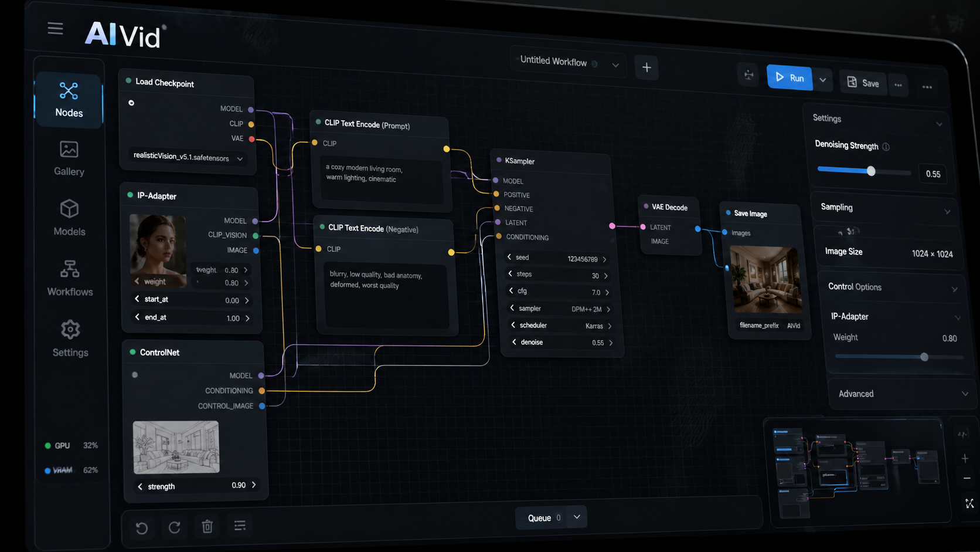
Task: Adjust the IP-Adapter Weight slider handle
Action: pos(924,357)
